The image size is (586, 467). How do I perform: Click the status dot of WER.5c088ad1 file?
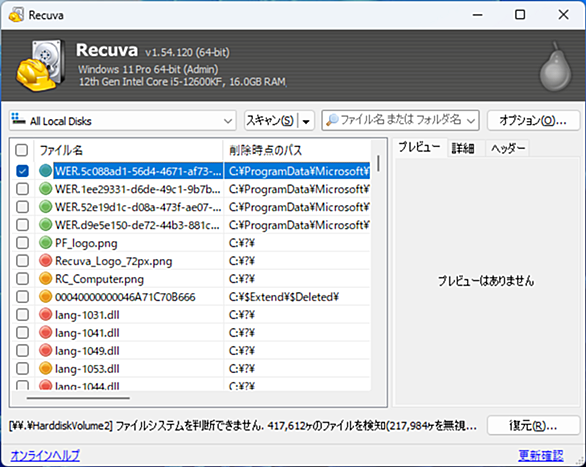(x=45, y=171)
